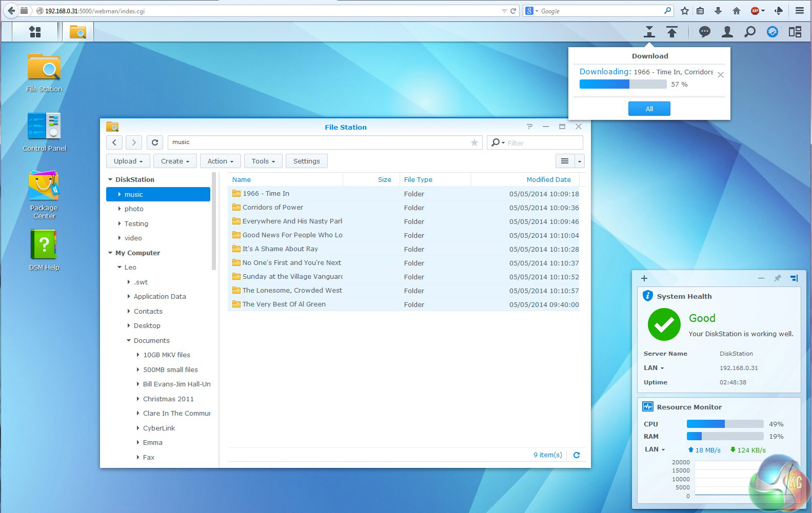Viewport: 812px width, 513px height.
Task: Expand the photo folder tree node
Action: [x=120, y=209]
